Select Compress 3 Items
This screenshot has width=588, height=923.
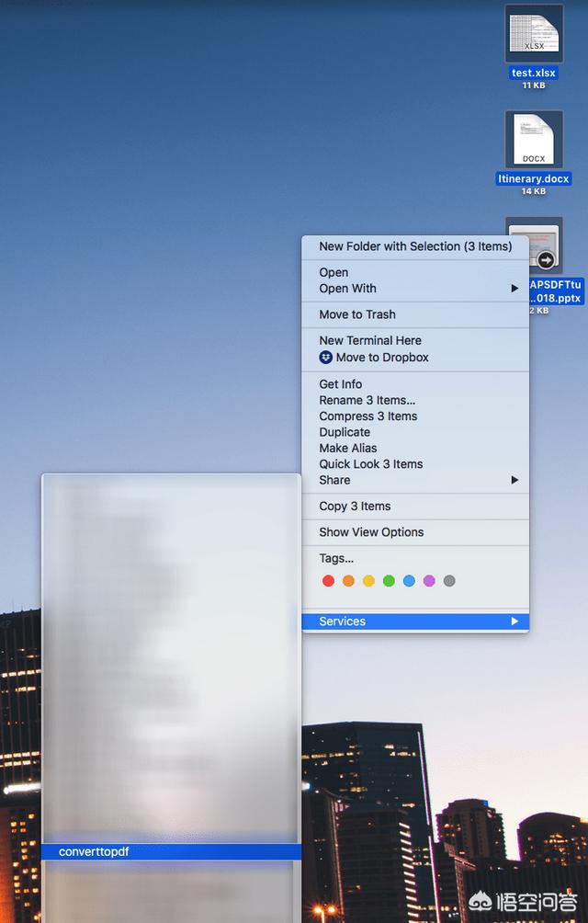coord(415,416)
